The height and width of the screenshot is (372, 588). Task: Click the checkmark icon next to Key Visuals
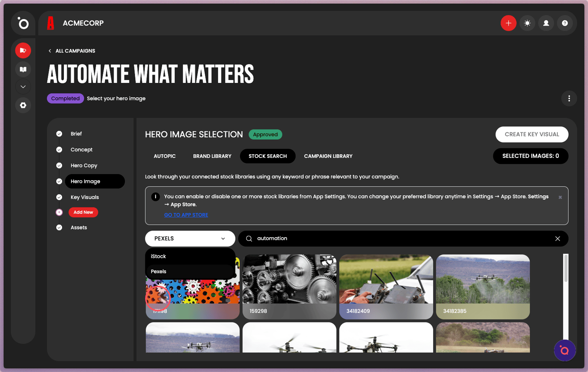(59, 197)
